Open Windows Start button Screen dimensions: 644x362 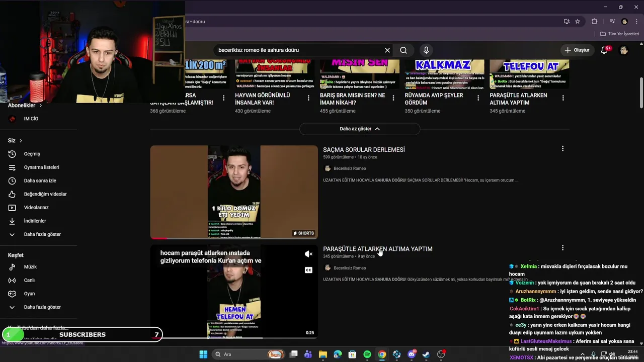point(203,354)
